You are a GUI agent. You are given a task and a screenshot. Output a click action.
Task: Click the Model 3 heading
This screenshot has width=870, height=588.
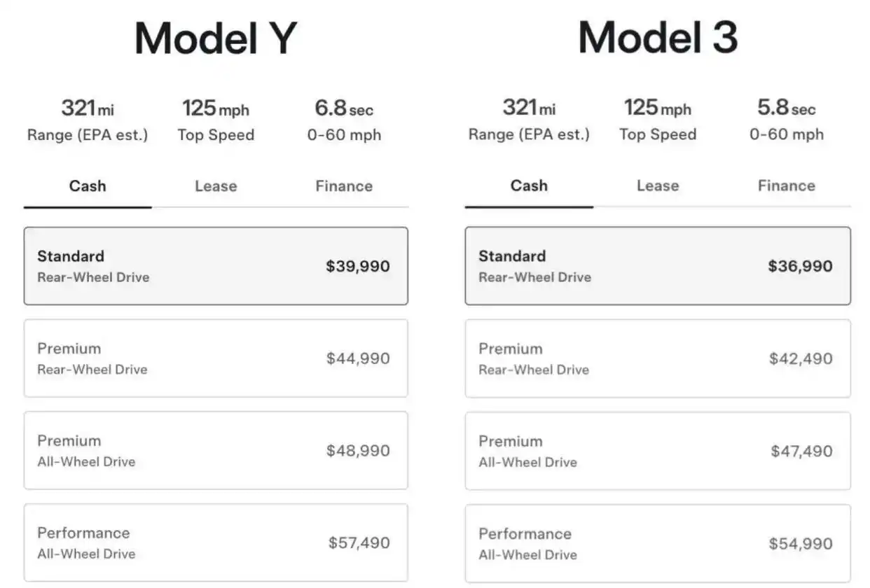(658, 37)
